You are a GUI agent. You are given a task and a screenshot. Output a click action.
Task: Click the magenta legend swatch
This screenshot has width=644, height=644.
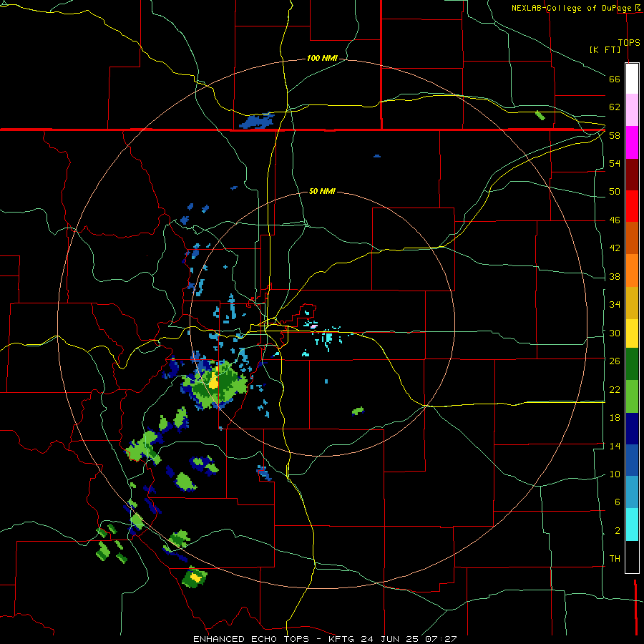(632, 142)
